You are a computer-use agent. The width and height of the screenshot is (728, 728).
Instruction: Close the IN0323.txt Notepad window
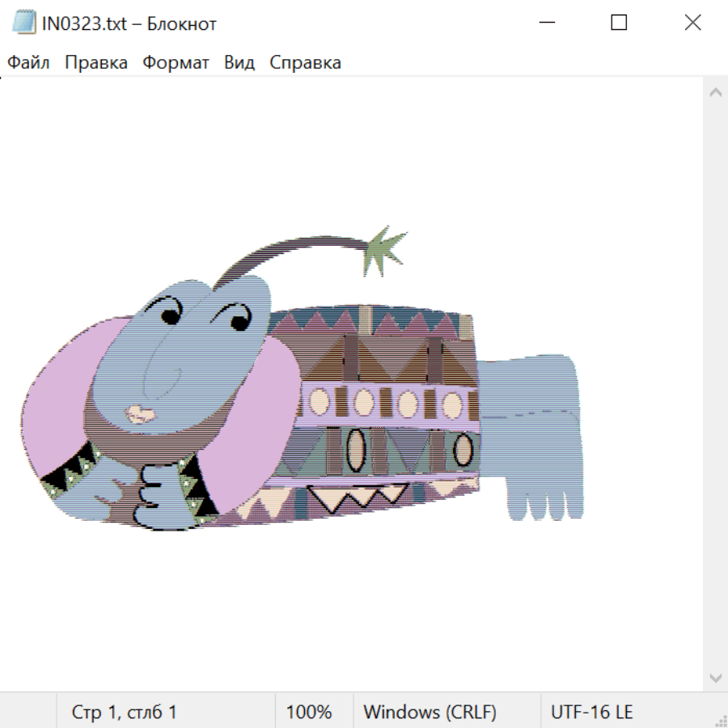[692, 23]
